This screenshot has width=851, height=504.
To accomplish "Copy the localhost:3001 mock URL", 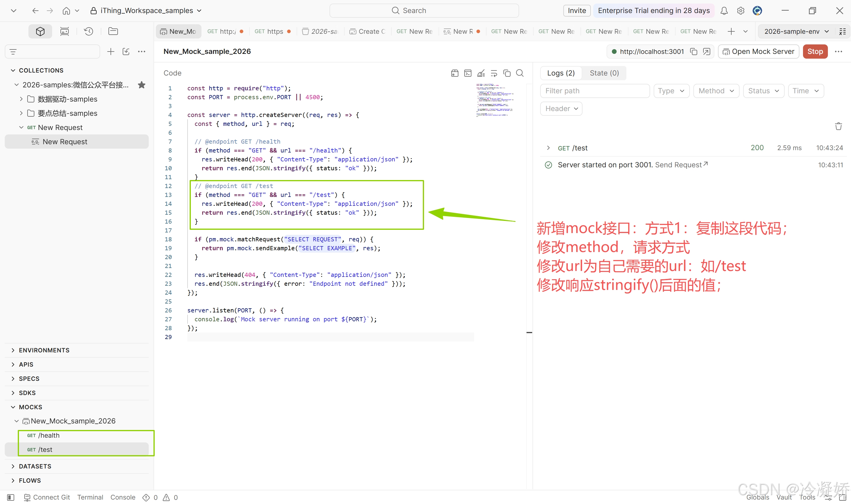I will point(694,52).
